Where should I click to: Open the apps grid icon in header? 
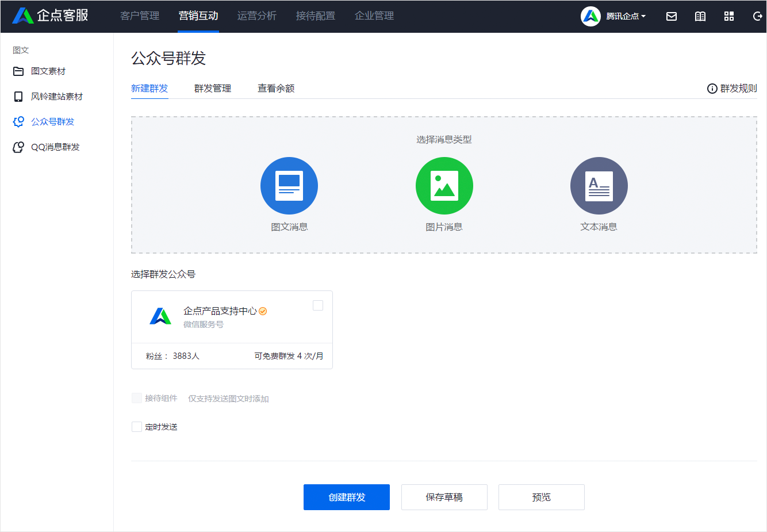pos(729,16)
